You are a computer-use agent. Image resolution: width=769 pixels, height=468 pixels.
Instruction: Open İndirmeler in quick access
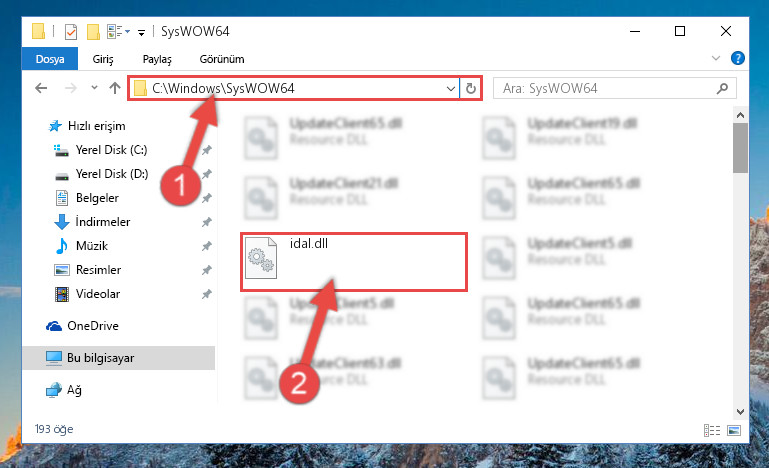[103, 222]
